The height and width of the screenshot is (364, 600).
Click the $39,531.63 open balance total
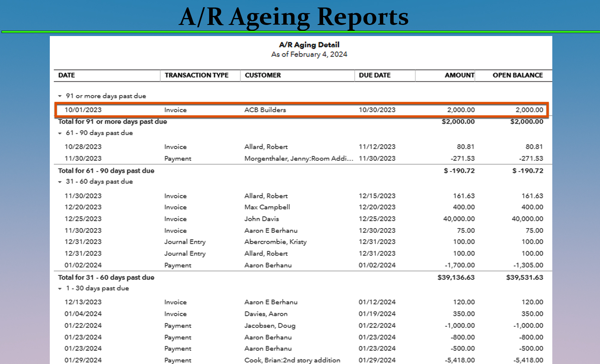pos(524,278)
